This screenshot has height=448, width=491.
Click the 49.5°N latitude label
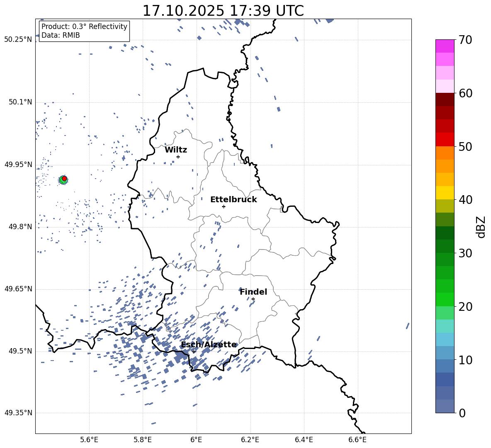coord(20,351)
